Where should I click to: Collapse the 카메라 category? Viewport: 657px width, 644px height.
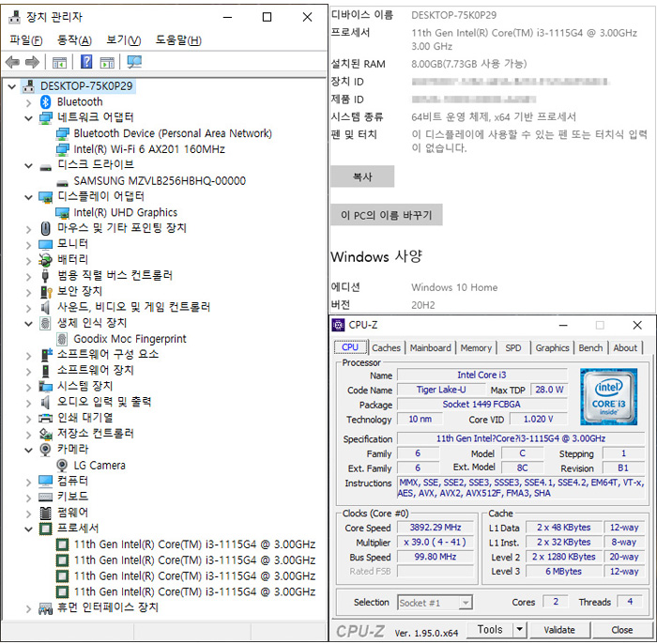pos(28,450)
